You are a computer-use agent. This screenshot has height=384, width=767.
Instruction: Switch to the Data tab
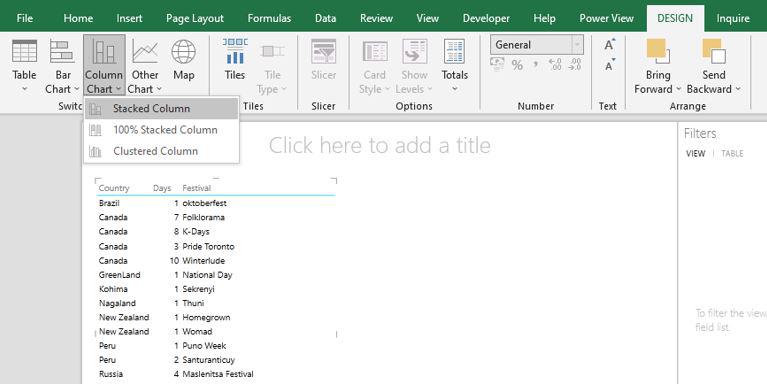click(x=325, y=19)
